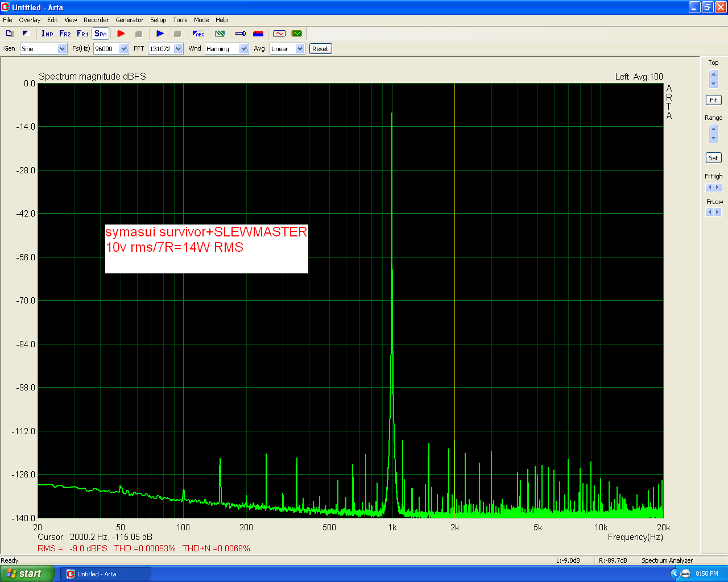The image size is (728, 582).
Task: Click the L:-9.0dB status bar level
Action: [568, 560]
